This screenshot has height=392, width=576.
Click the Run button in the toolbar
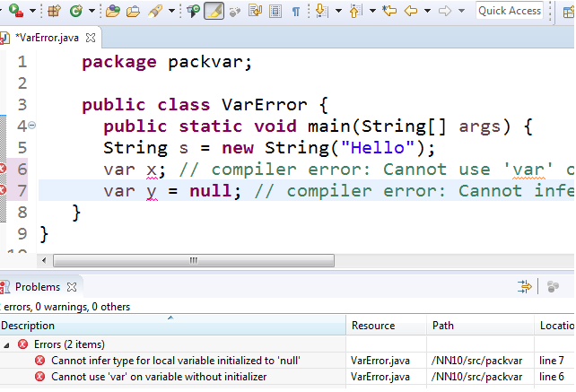coord(14,12)
